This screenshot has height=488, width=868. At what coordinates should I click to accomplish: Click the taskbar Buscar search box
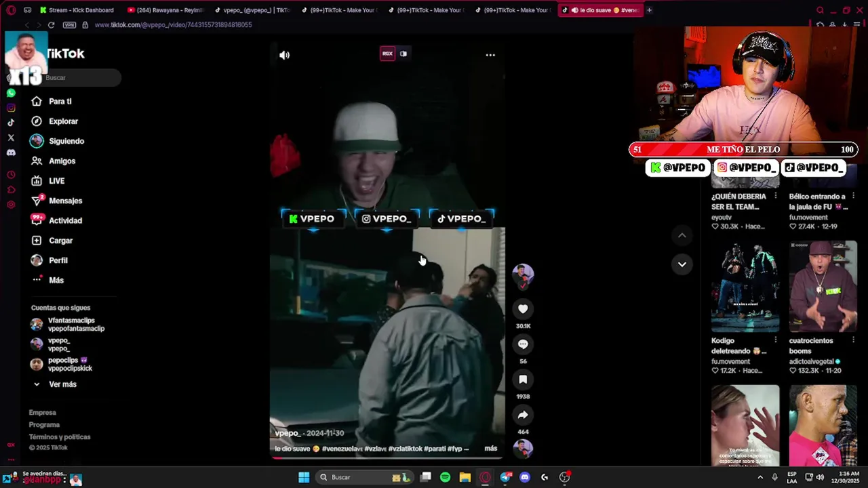(364, 477)
